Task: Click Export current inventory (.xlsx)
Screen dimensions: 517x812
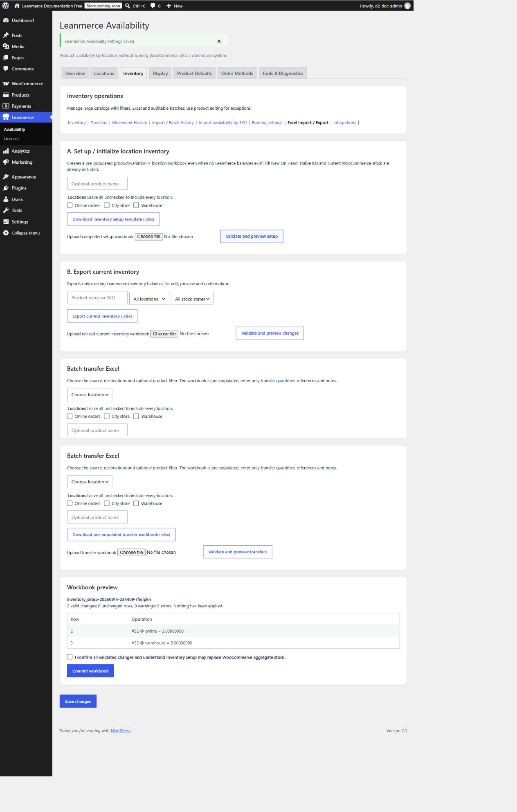Action: (x=102, y=316)
